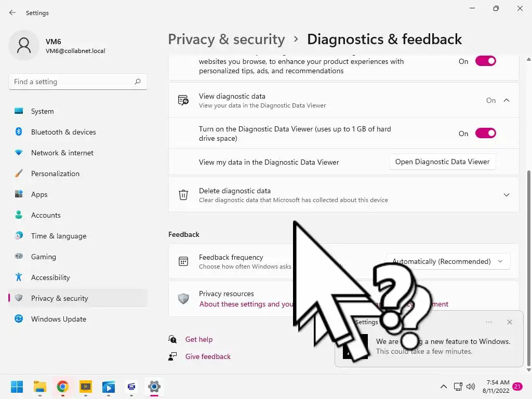Screen dimensions: 532x399
Task: Select Time & language category
Action: (78, 236)
